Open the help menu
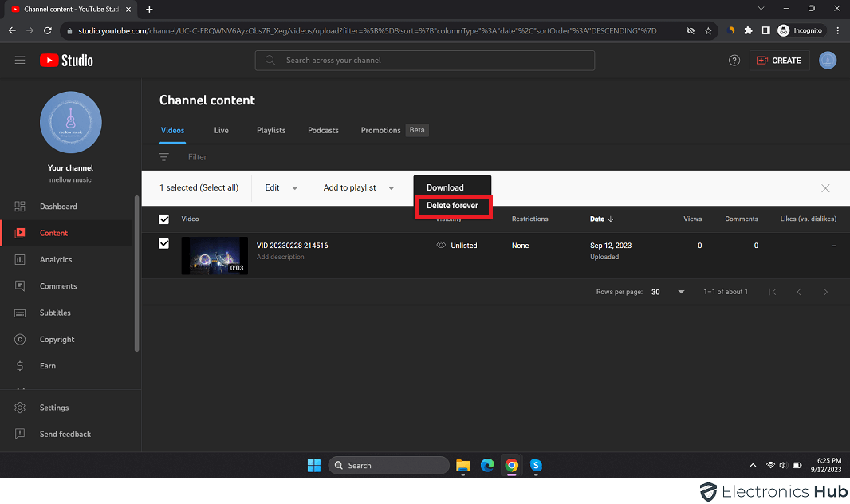 [x=734, y=60]
